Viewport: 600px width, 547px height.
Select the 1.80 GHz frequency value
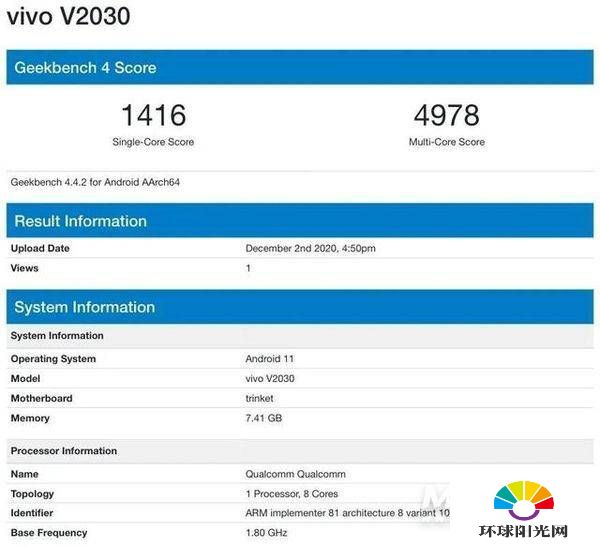(x=266, y=533)
